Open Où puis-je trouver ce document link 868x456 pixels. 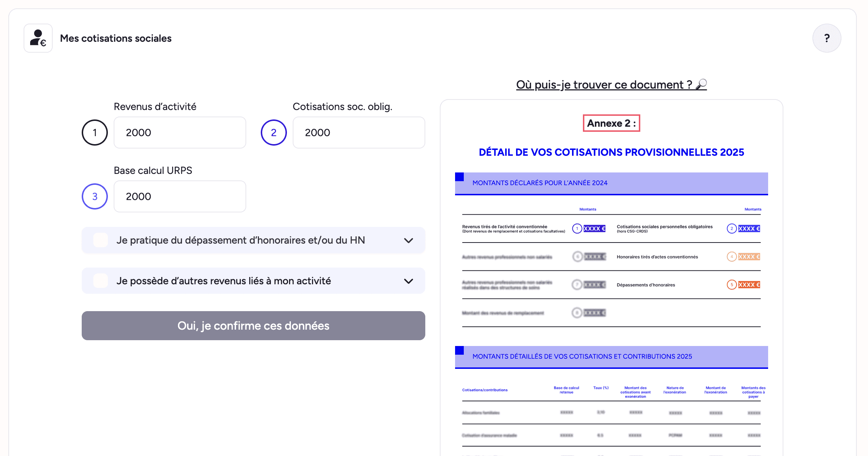pos(604,85)
